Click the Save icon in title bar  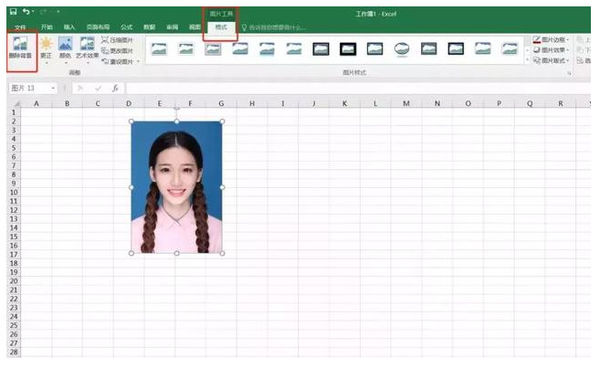[13, 11]
